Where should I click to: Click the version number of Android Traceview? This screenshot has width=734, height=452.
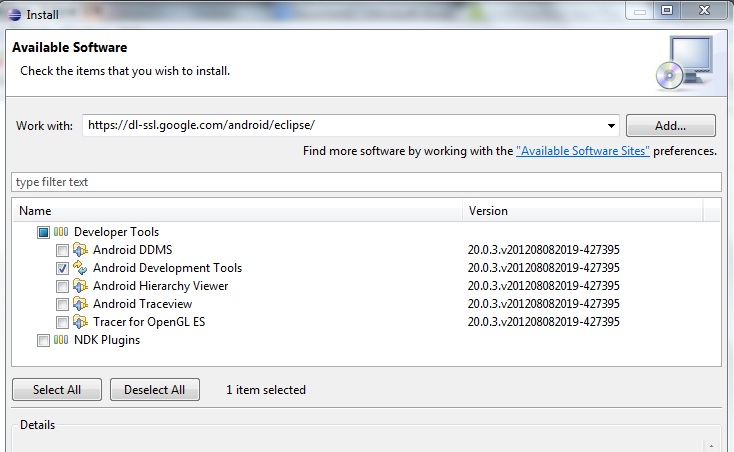(543, 304)
